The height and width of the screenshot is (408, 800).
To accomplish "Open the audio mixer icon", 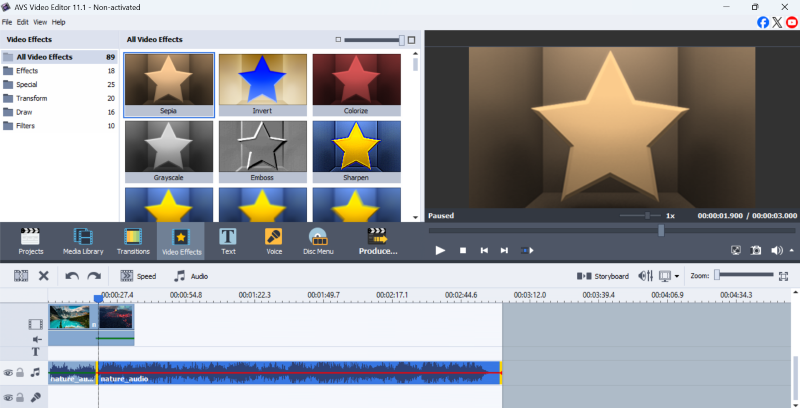I will point(646,276).
